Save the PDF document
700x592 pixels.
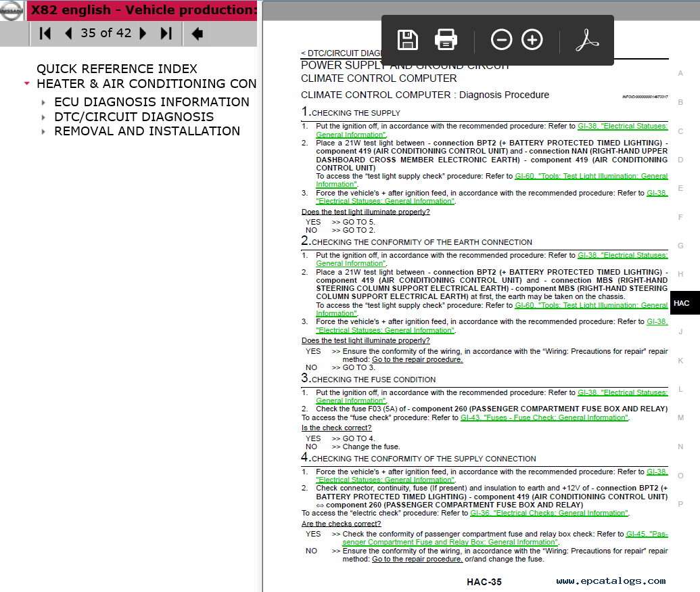pyautogui.click(x=407, y=40)
